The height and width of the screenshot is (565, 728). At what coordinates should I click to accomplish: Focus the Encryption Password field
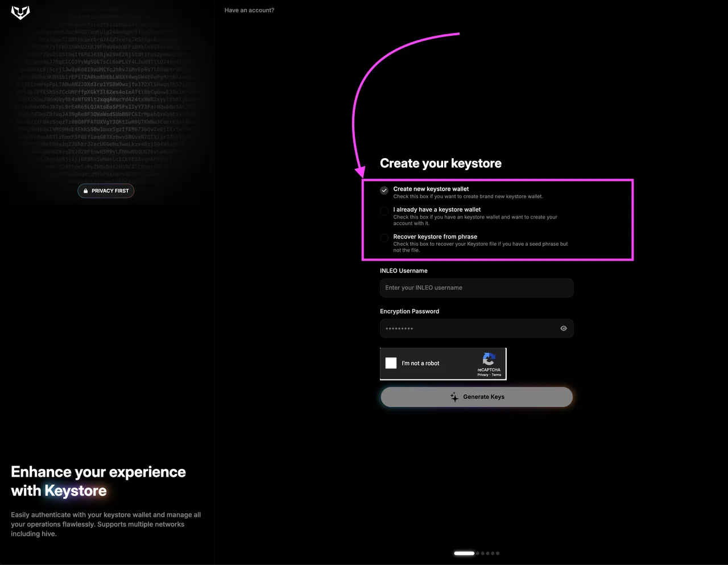pos(477,328)
